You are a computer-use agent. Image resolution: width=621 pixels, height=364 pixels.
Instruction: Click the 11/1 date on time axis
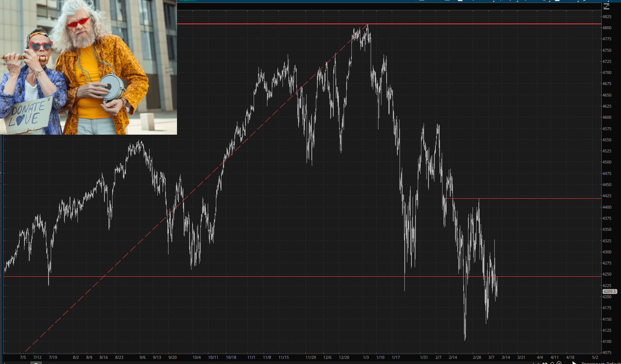pos(251,357)
